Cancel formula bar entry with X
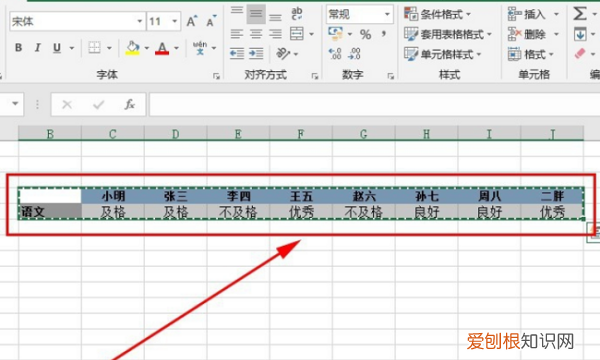This screenshot has height=360, width=600. pos(67,104)
